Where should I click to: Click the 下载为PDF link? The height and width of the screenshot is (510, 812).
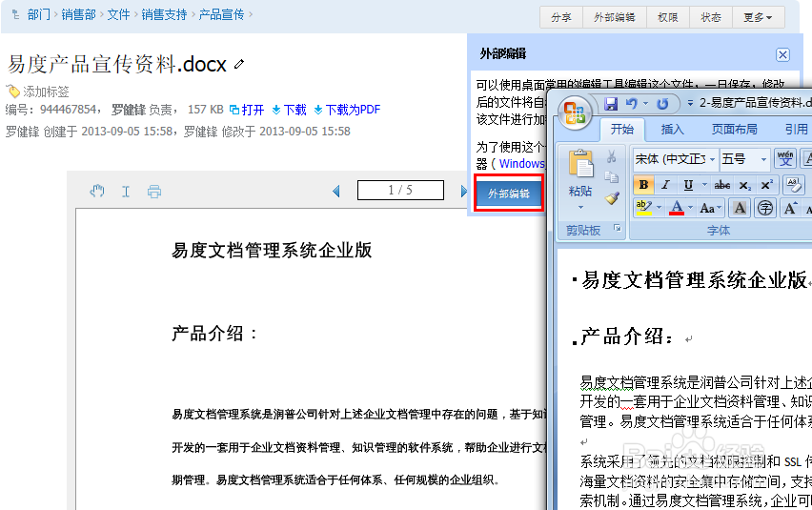(347, 110)
